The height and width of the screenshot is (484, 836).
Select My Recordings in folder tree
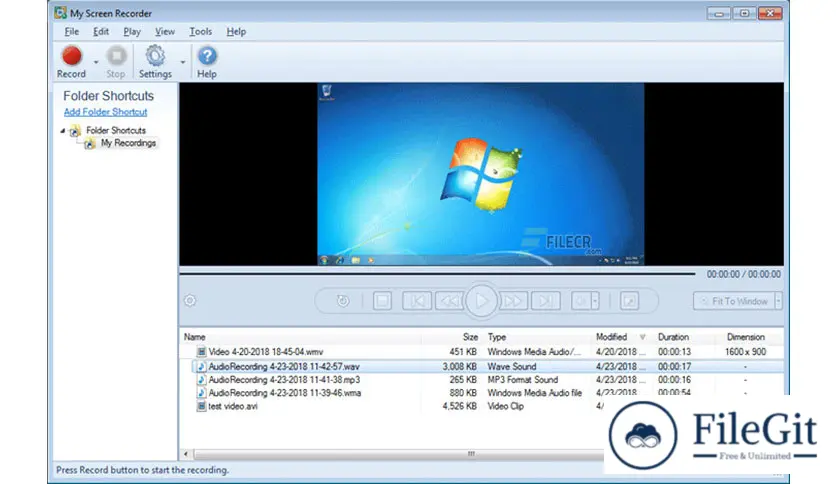[128, 143]
